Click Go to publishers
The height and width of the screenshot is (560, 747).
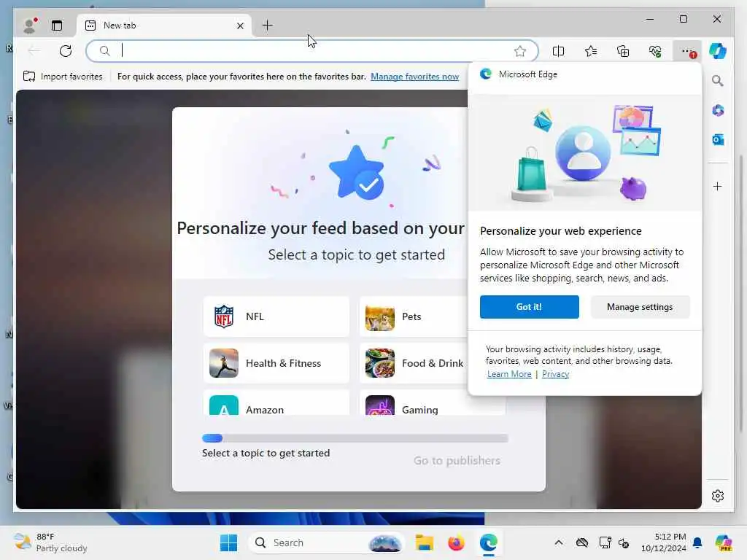pos(457,461)
